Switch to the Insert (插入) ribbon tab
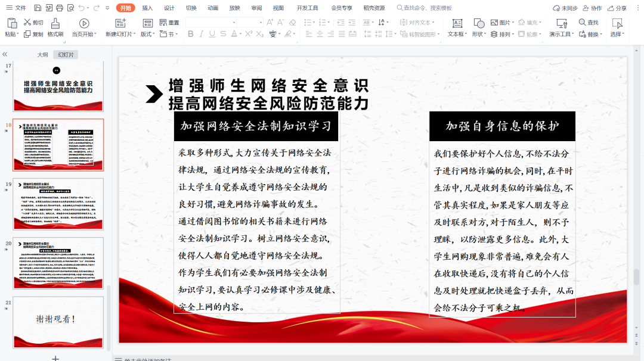This screenshot has height=361, width=644. tap(147, 8)
